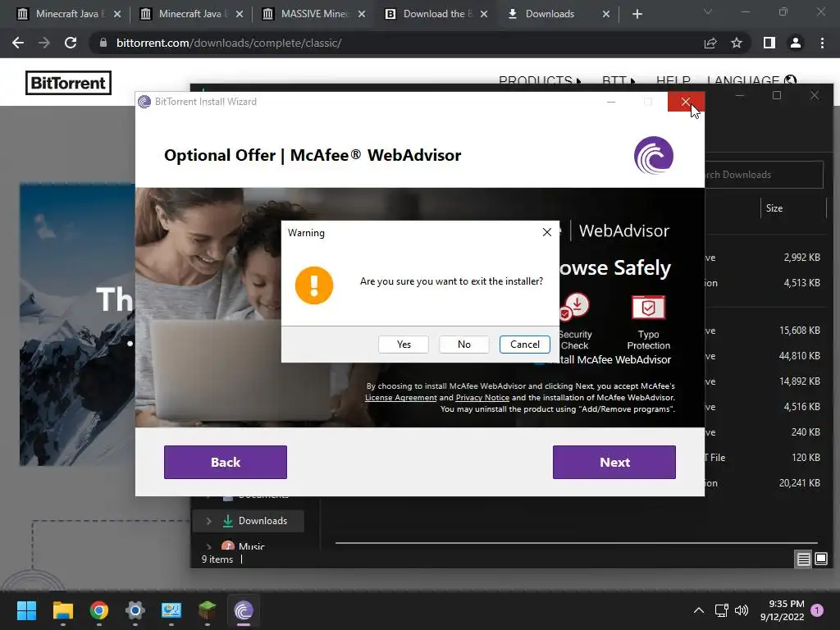This screenshot has width=840, height=630.
Task: Click the purple Next button in installer
Action: (614, 462)
